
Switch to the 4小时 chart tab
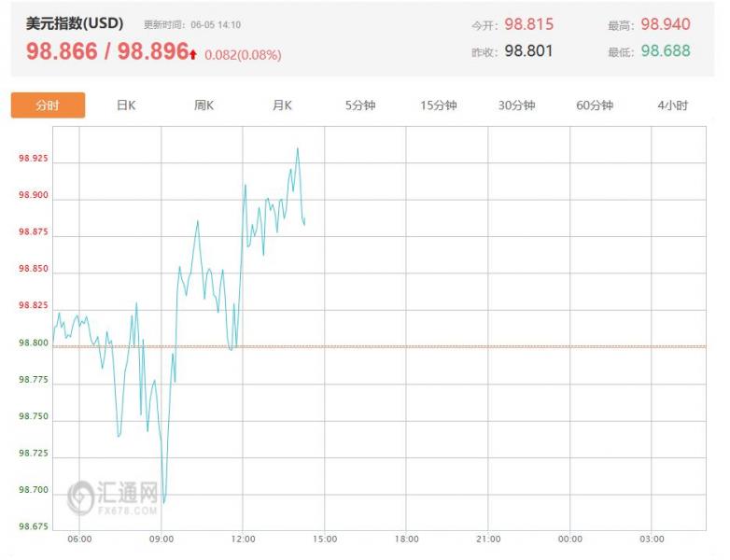pos(672,105)
